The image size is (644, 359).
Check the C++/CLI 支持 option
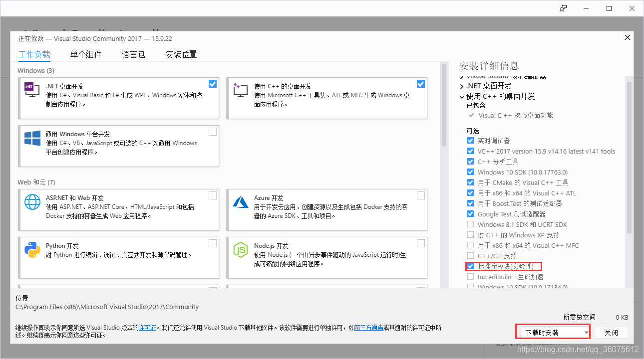coord(470,256)
